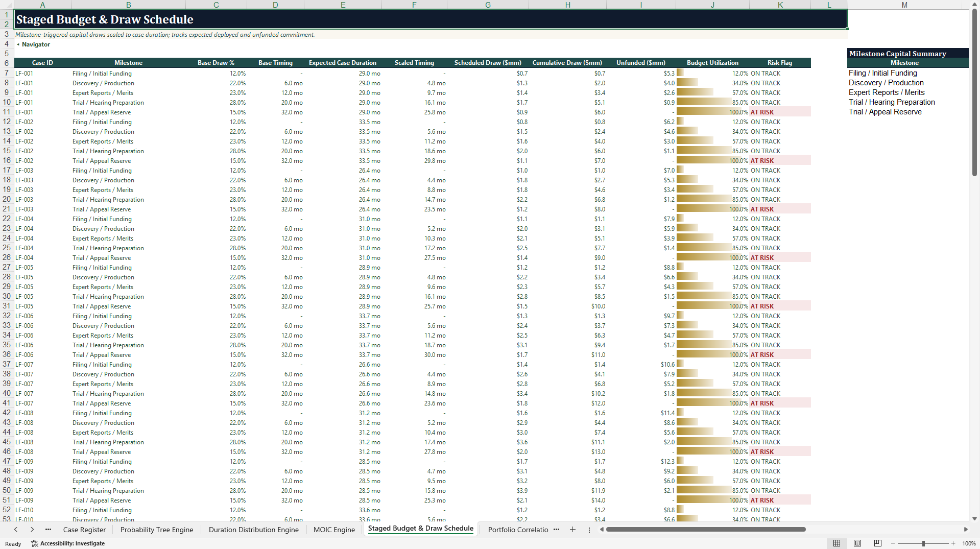
Task: Click 100.0% utilization bar in row 16
Action: [x=712, y=161]
